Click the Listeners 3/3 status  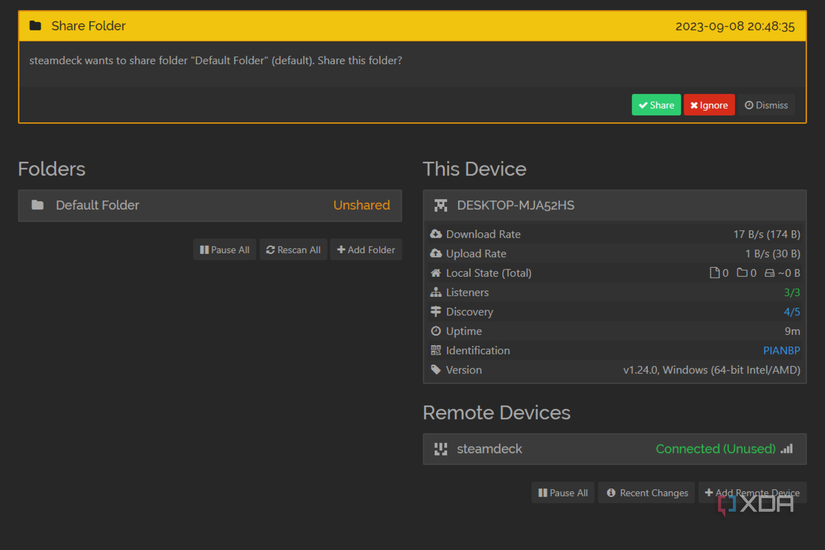791,293
